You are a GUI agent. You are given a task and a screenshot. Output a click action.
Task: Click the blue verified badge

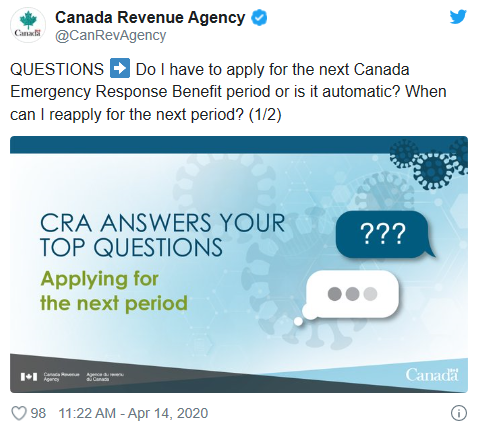259,18
